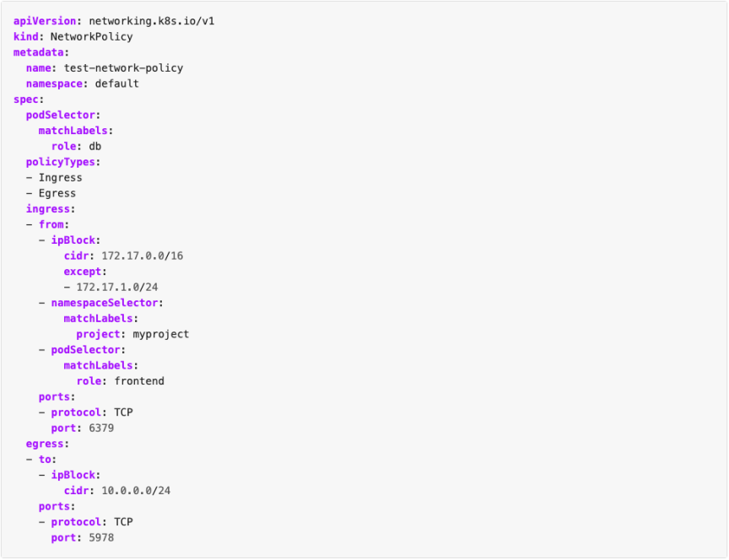Select the port number 6379

101,428
